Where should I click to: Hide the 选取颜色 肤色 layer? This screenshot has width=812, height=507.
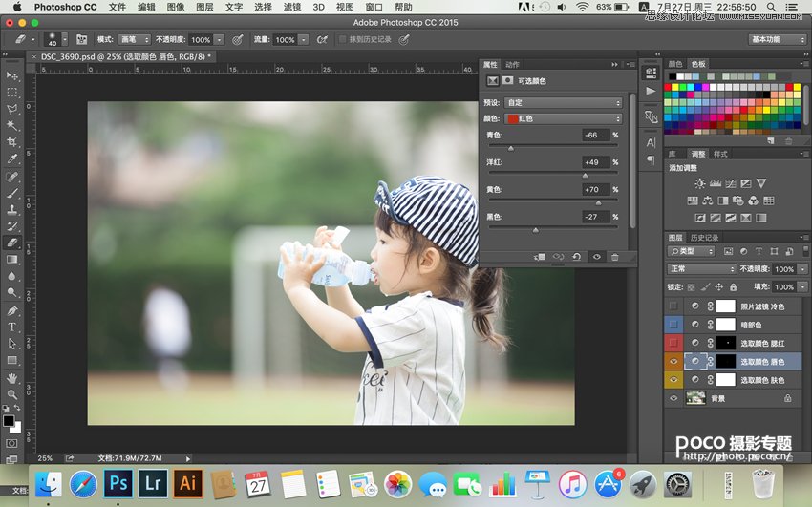[x=673, y=380]
